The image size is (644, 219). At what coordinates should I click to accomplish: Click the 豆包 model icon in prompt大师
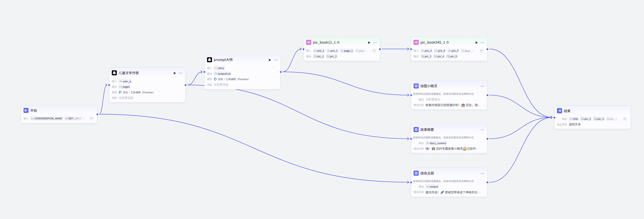[x=215, y=79]
